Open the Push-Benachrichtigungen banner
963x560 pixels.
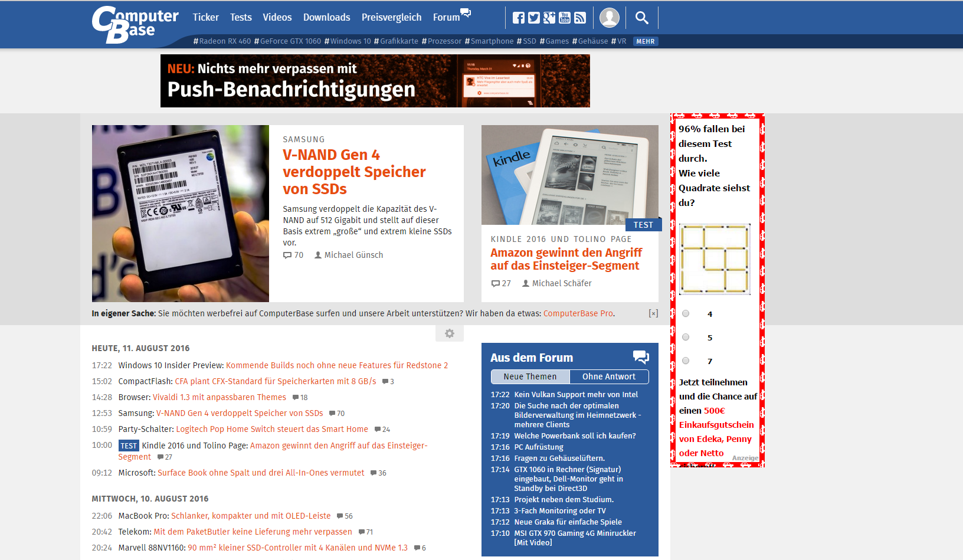(375, 81)
